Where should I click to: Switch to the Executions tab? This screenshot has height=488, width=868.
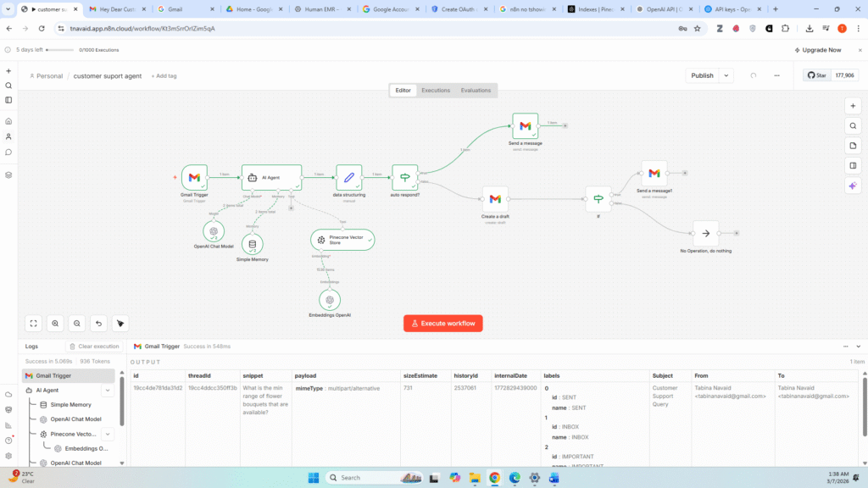tap(436, 90)
